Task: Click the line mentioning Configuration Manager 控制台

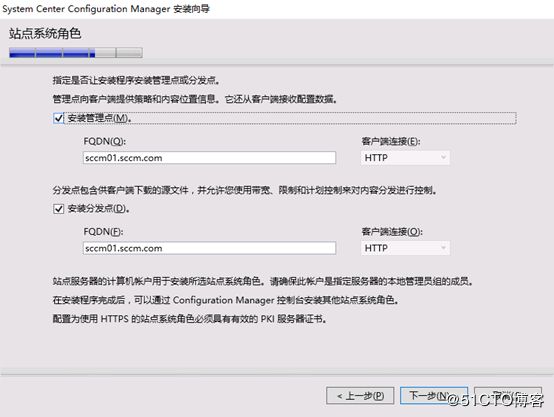Action: coord(226,300)
